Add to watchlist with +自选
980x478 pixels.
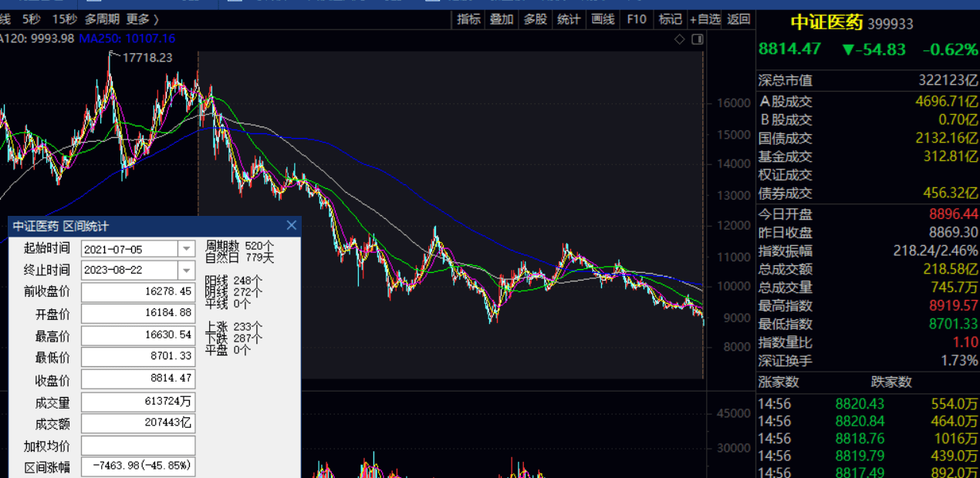[705, 19]
